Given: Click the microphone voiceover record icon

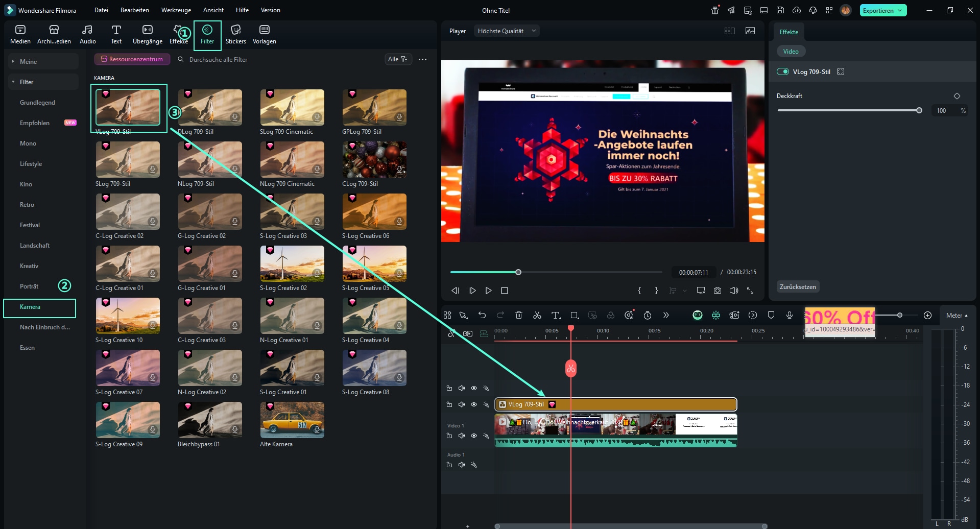Looking at the screenshot, I should (790, 315).
